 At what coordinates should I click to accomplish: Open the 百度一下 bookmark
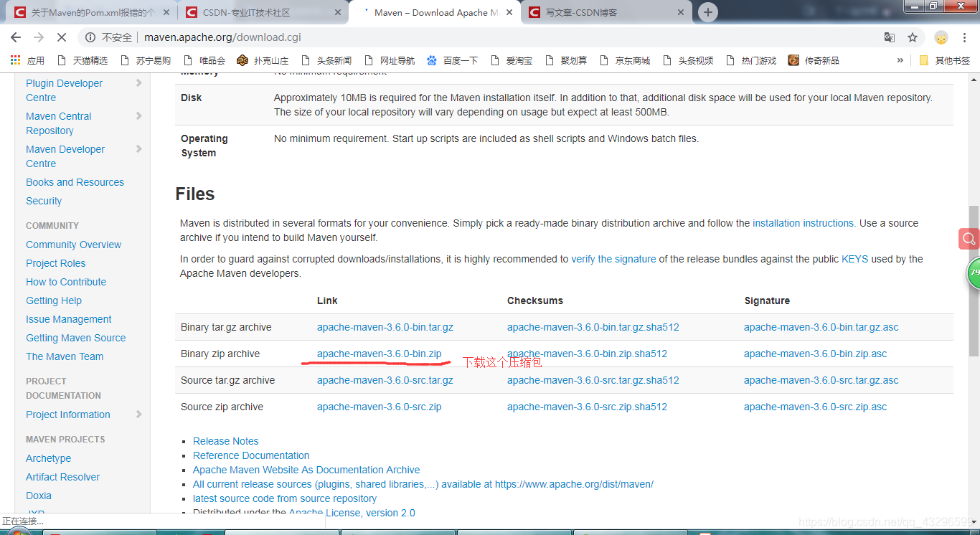(453, 60)
